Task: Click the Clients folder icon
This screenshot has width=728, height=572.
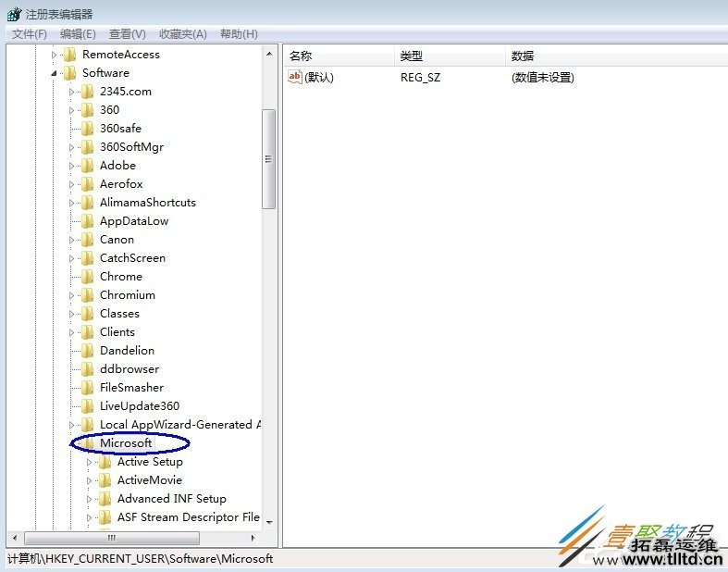Action: coord(87,332)
